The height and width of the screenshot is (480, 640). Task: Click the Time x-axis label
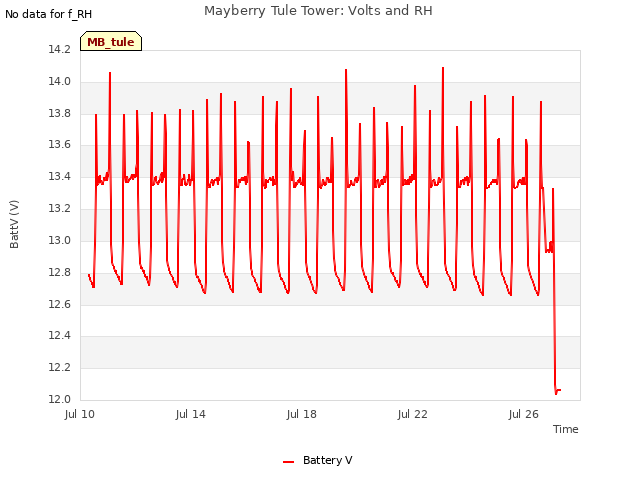pyautogui.click(x=565, y=429)
